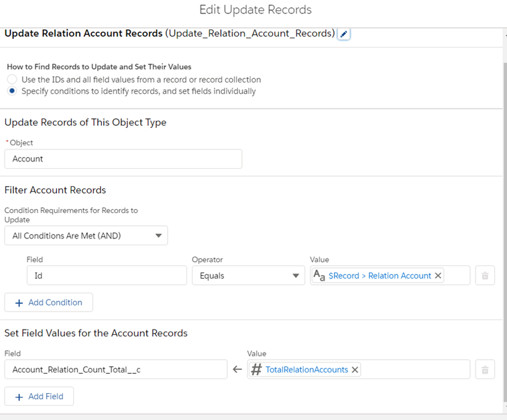Click the text type icon on Relation Account
507x420 pixels.
point(319,275)
